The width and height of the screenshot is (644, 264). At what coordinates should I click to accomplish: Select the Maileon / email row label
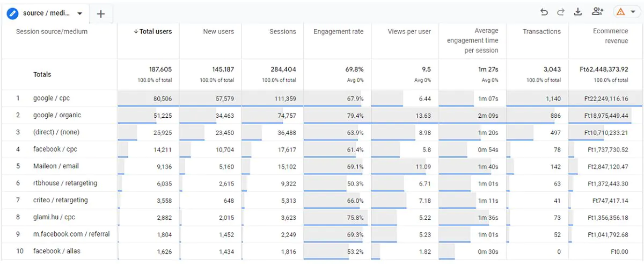[56, 166]
